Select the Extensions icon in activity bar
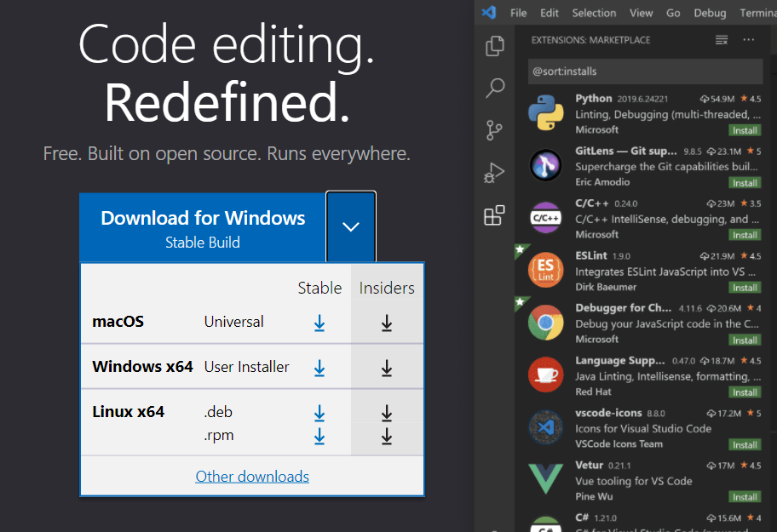 [494, 215]
